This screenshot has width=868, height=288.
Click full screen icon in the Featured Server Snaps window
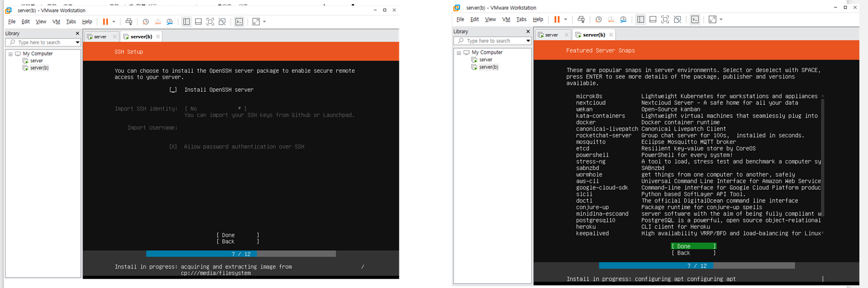665,20
